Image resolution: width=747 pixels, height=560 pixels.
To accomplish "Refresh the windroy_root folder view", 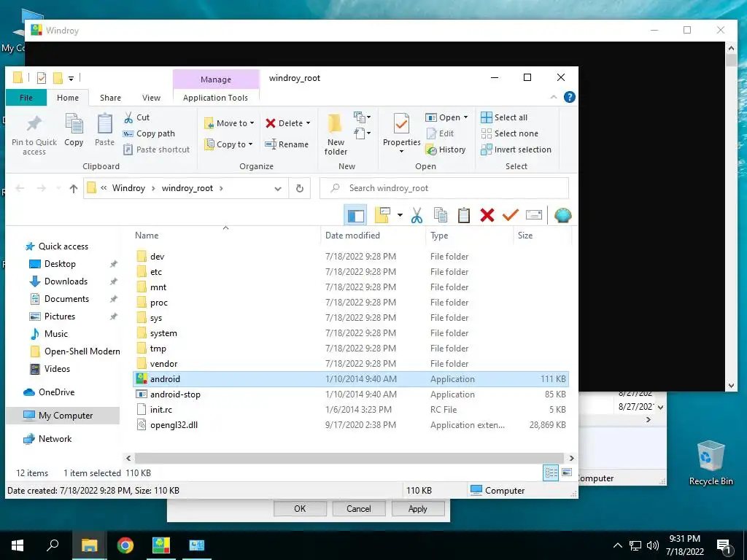I will point(300,188).
